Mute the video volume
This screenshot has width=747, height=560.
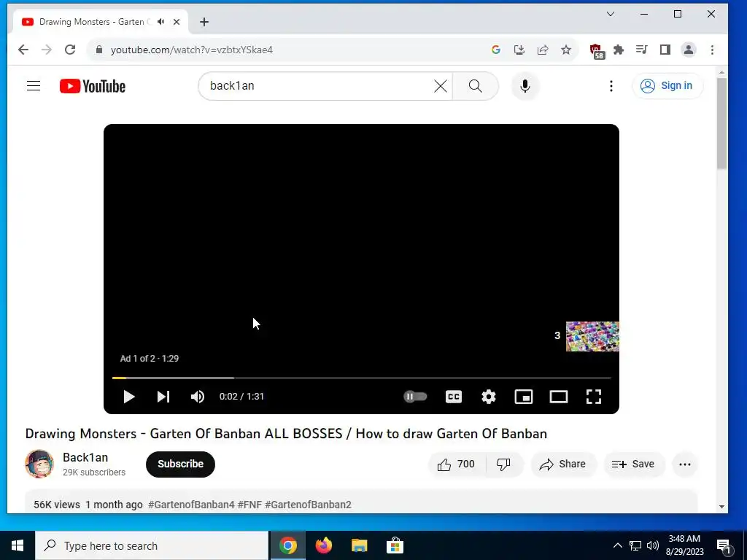coord(198,397)
